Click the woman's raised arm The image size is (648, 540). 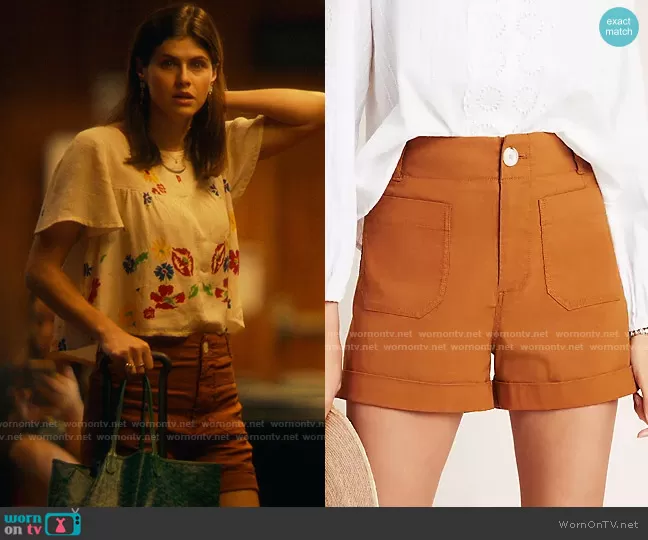click(x=285, y=110)
